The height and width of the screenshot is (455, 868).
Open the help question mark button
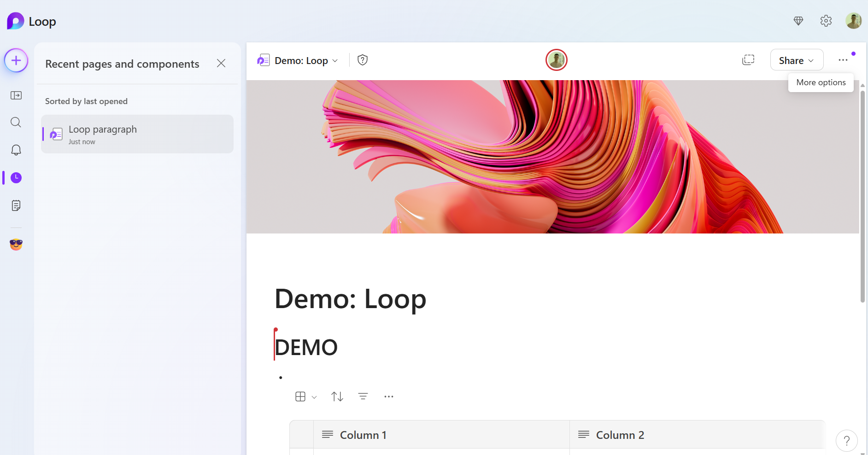pos(847,441)
